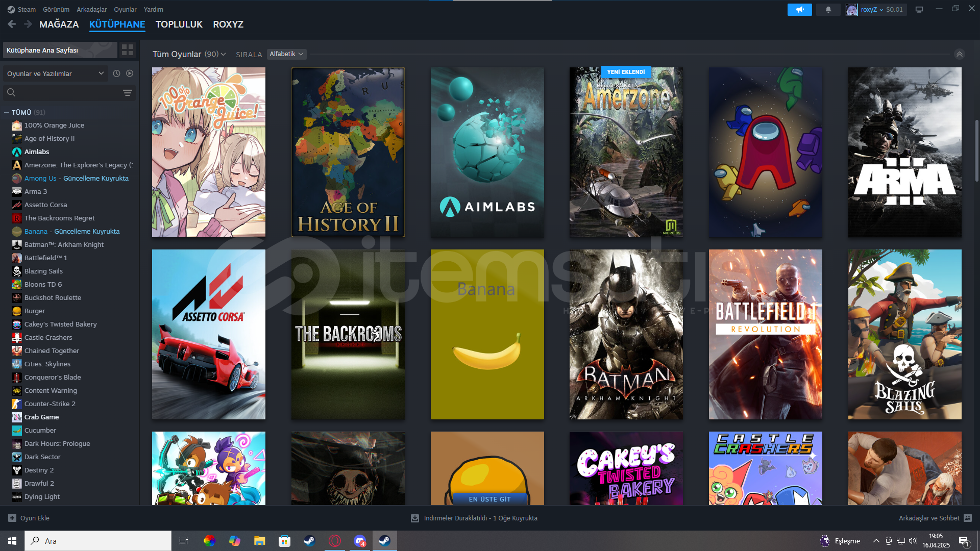Click the back navigation arrow
Screen dimensions: 980x551
click(x=12, y=24)
